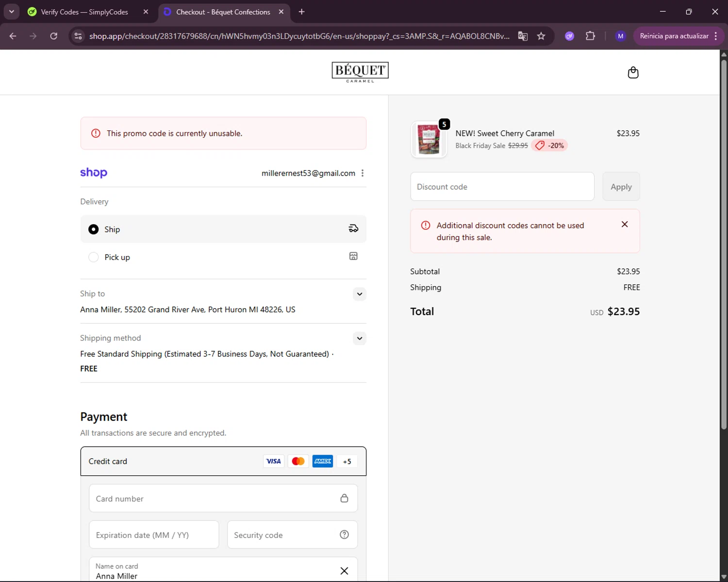Open the account options three-dot menu
Image resolution: width=728 pixels, height=582 pixels.
point(363,173)
